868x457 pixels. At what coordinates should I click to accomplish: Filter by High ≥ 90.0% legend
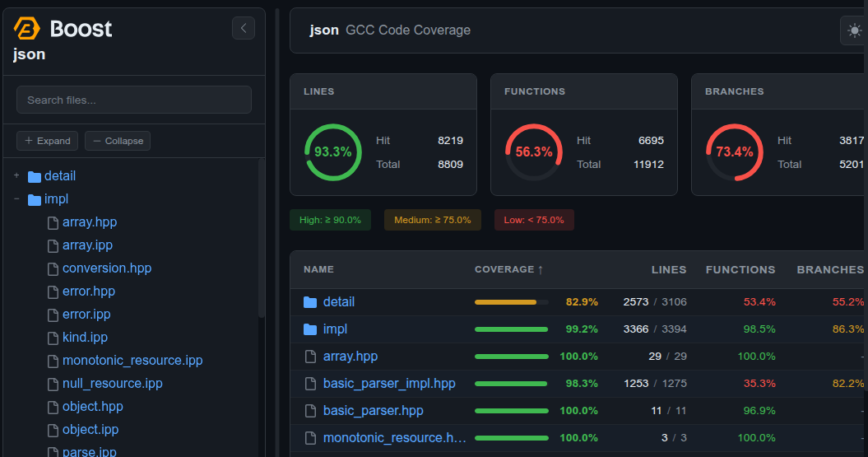click(331, 220)
